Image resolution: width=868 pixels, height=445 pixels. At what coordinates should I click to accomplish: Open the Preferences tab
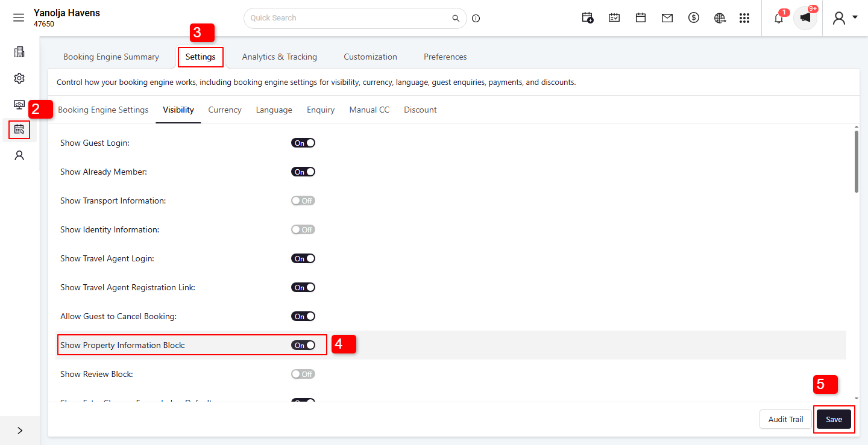445,57
